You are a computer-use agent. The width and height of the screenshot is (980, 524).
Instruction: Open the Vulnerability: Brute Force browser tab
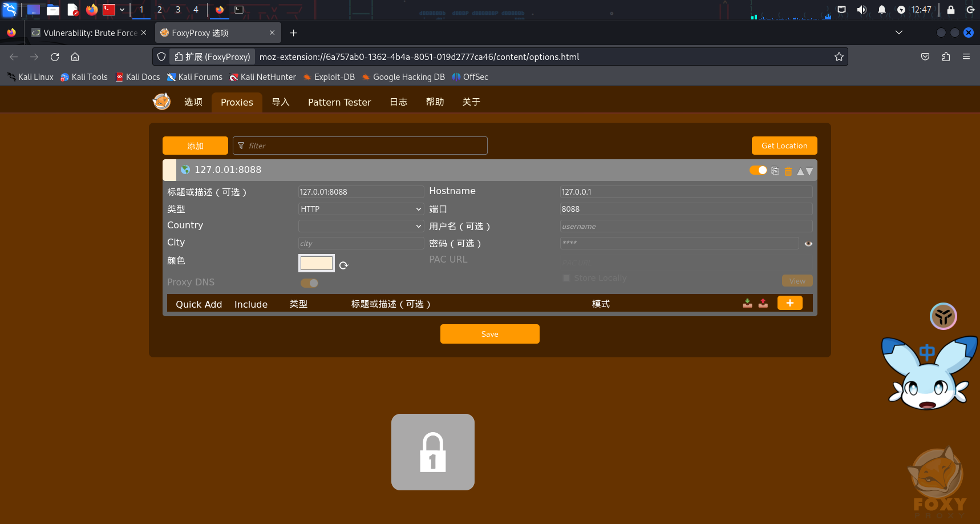click(90, 33)
